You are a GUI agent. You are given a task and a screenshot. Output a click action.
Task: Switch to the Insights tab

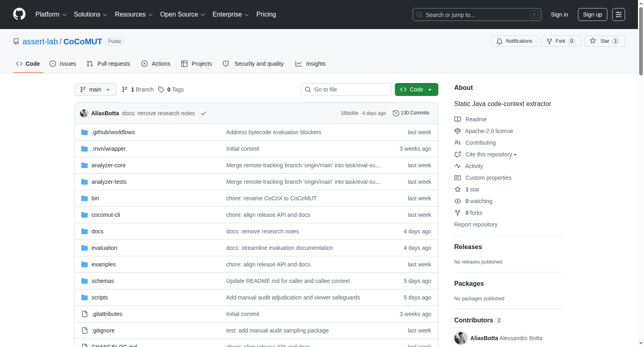coord(310,64)
